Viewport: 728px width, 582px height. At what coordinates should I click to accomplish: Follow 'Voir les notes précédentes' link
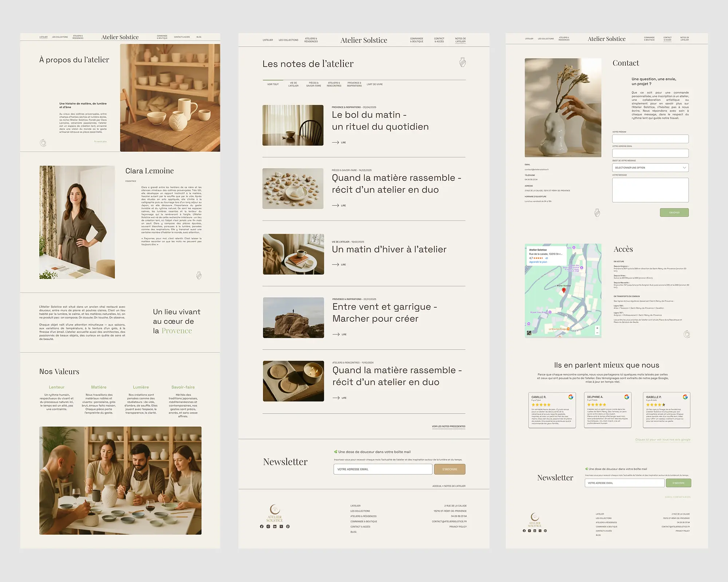coord(448,426)
